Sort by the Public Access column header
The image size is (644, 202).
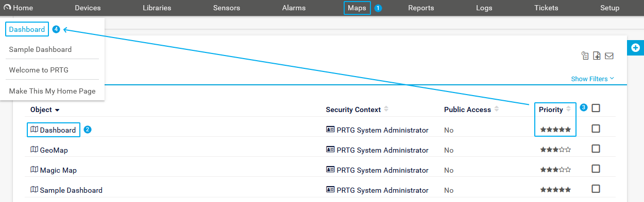[467, 109]
